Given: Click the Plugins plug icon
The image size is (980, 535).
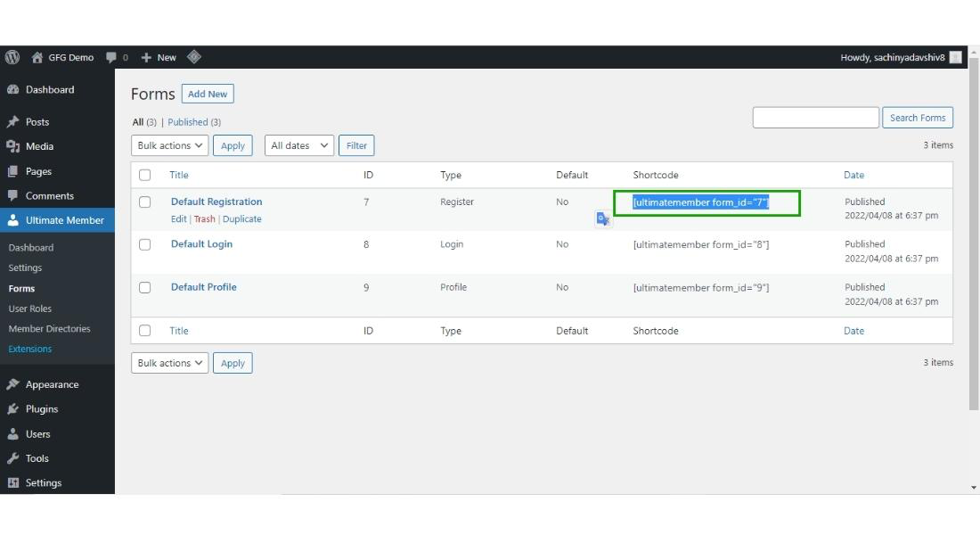Looking at the screenshot, I should tap(12, 408).
